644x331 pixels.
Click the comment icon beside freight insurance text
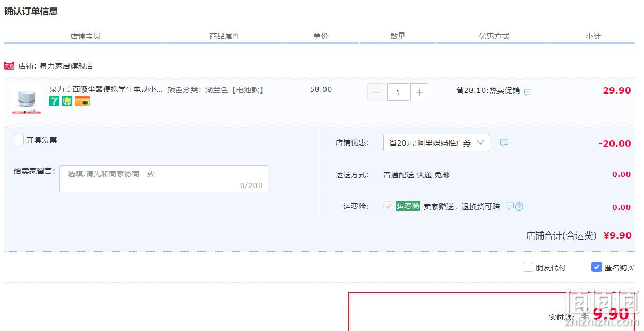[x=510, y=206]
